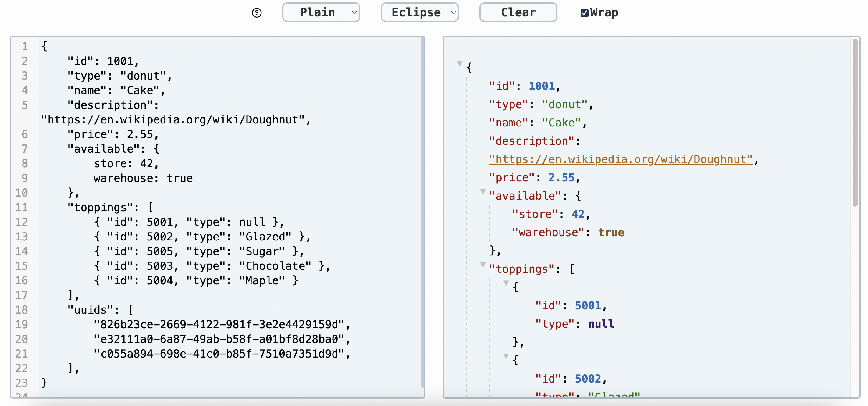Click the "Chocolate" topping editor line
868x406 pixels.
click(212, 266)
